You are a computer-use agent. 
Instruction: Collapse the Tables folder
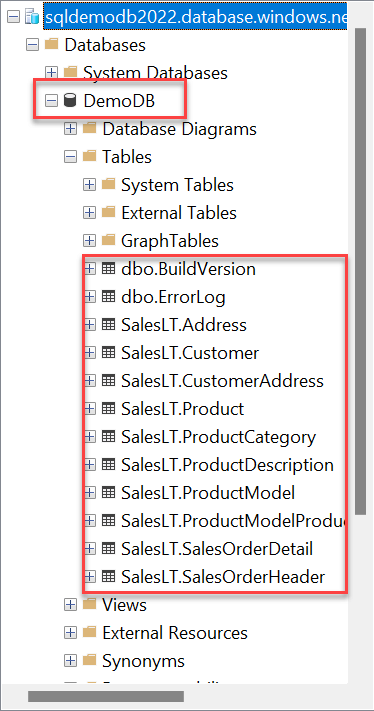71,157
